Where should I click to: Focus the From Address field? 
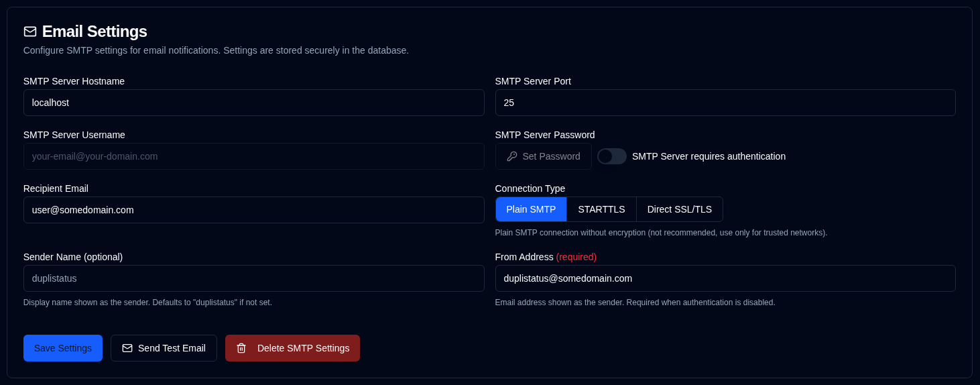(x=725, y=278)
